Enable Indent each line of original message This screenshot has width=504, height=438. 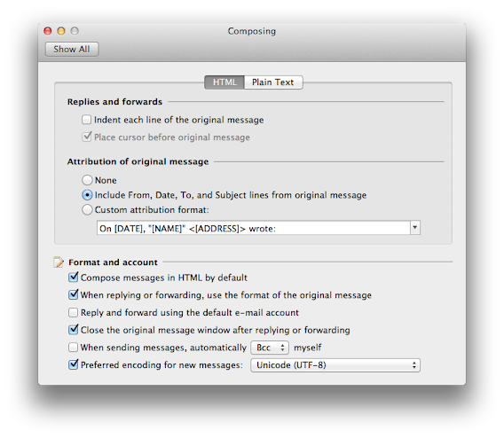tap(86, 120)
